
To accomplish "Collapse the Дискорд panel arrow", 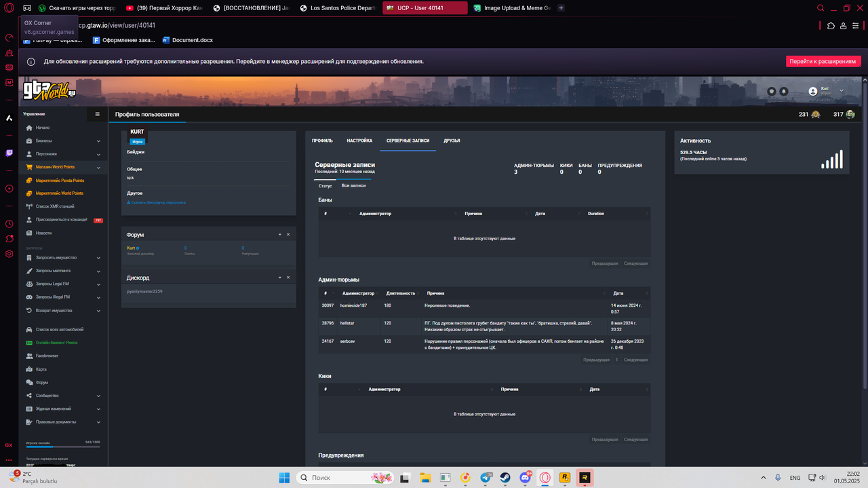I will point(279,278).
